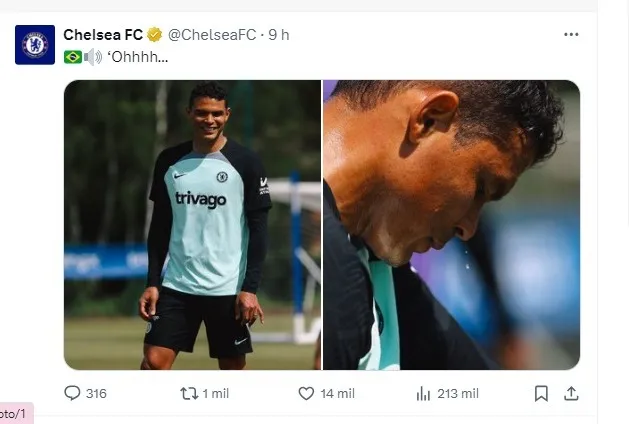Open the left photo of smiling player
The height and width of the screenshot is (424, 629).
[192, 225]
